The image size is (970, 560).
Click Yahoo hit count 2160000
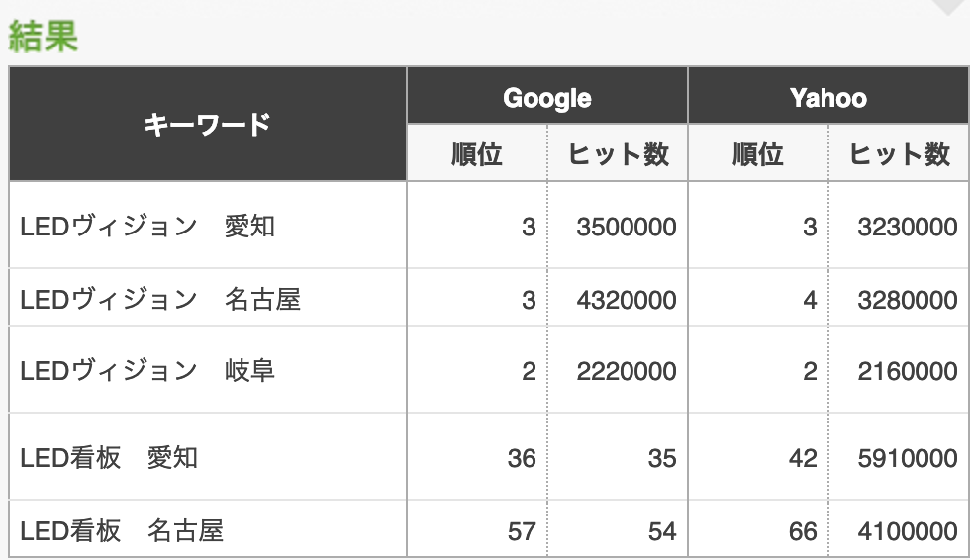point(907,371)
